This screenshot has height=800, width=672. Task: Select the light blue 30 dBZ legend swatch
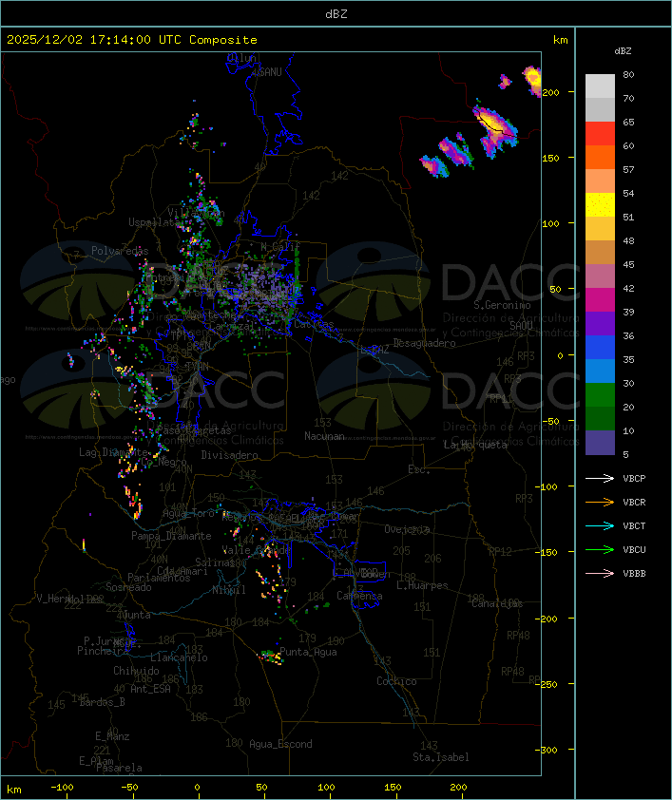click(x=600, y=371)
